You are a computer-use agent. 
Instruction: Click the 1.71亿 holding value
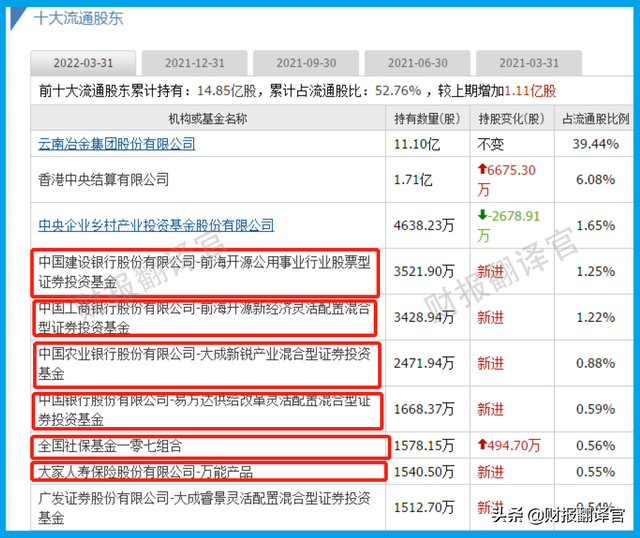coord(413,180)
